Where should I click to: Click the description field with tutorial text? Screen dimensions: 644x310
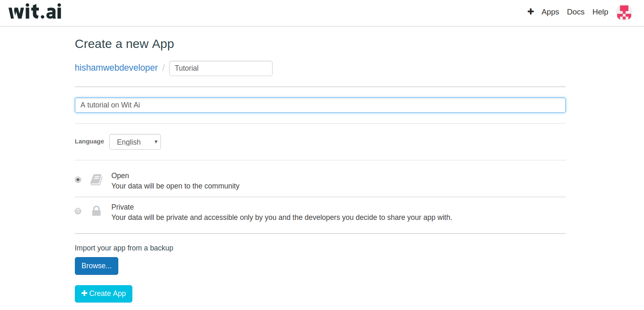pos(320,105)
